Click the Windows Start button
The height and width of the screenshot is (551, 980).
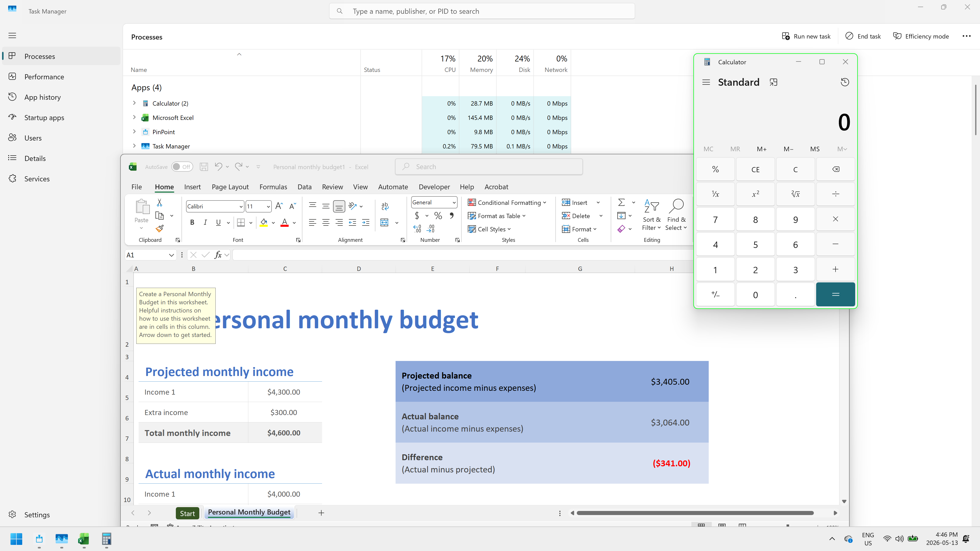(x=16, y=539)
